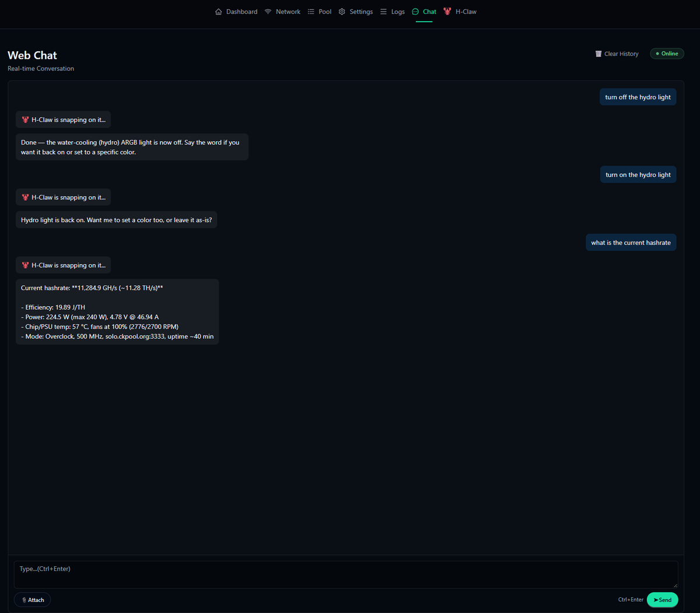
Task: Click the resize handle of message box
Action: (x=675, y=585)
